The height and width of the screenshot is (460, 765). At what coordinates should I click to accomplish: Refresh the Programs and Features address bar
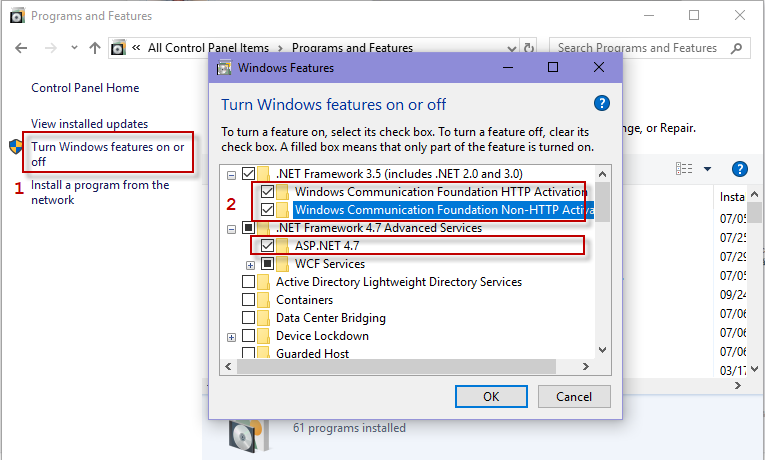click(528, 48)
